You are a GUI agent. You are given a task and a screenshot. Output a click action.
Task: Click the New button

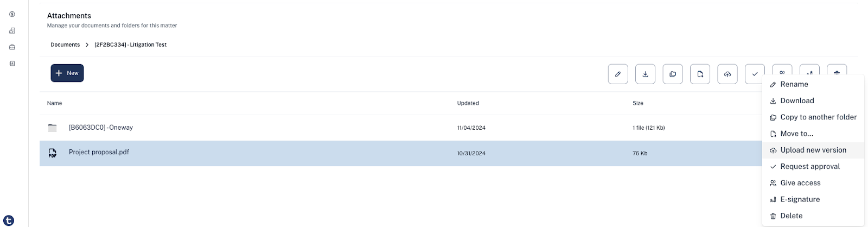coord(67,73)
